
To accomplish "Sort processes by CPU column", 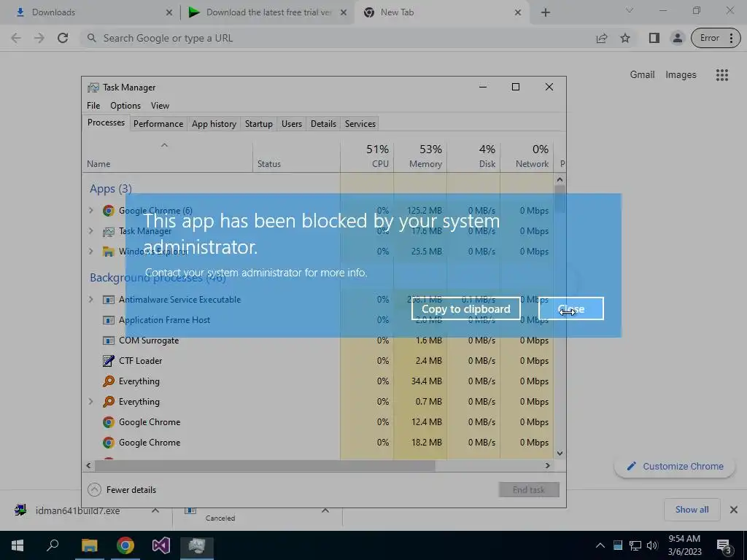I will pyautogui.click(x=368, y=156).
